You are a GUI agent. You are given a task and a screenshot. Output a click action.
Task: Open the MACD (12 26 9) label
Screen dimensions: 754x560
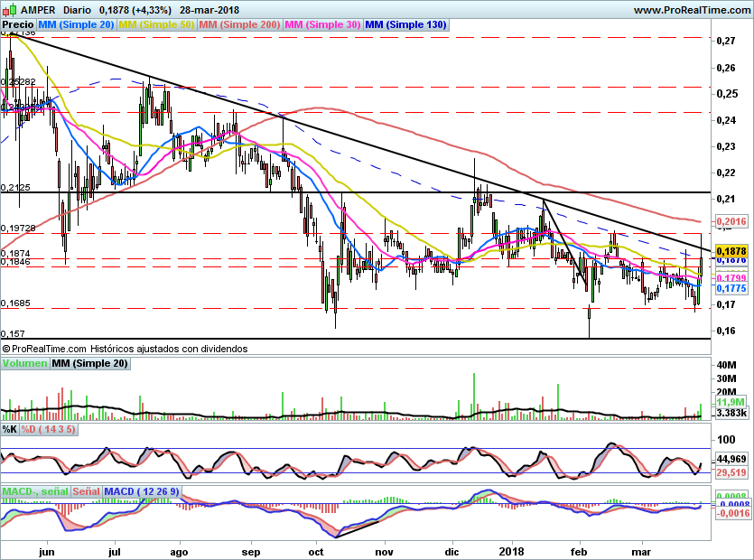142,491
